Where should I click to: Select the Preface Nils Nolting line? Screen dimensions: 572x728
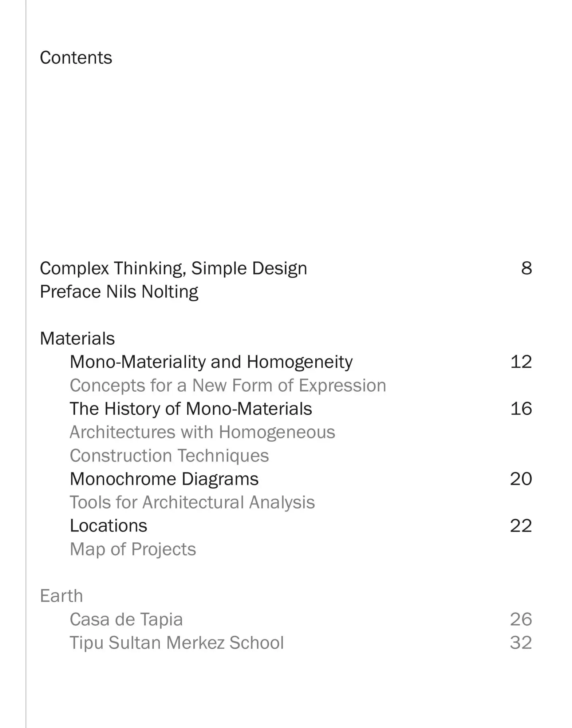(x=119, y=292)
